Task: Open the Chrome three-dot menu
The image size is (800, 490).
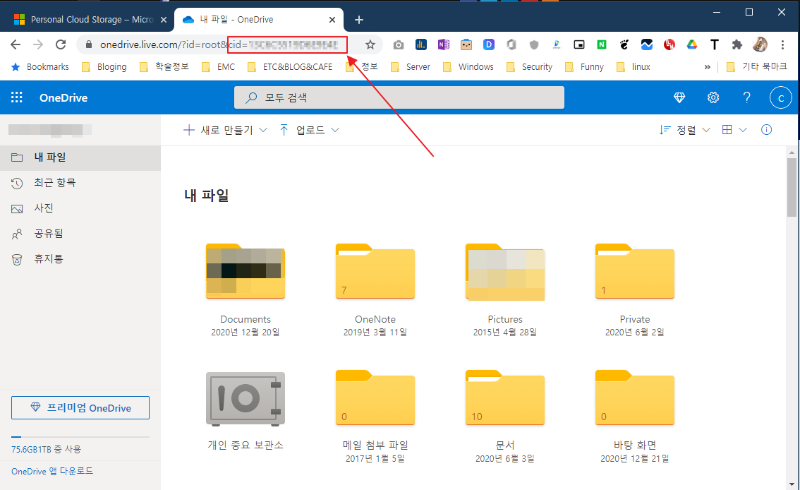Action: pyautogui.click(x=783, y=45)
